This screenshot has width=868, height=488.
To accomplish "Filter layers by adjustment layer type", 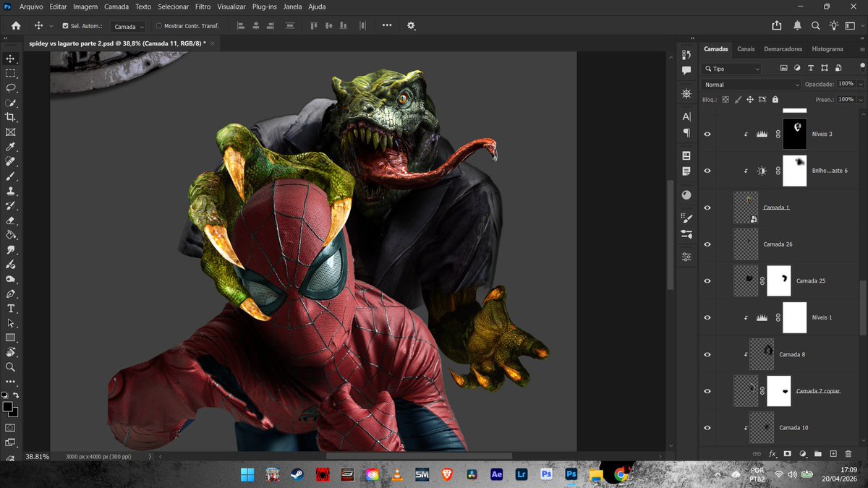I will click(x=797, y=68).
